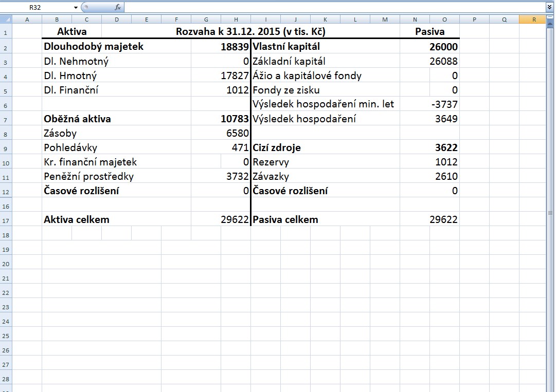Screen dimensions: 556x392
Task: Click the "Rozvaha k 31.12. 2015" title cell
Action: click(250, 31)
